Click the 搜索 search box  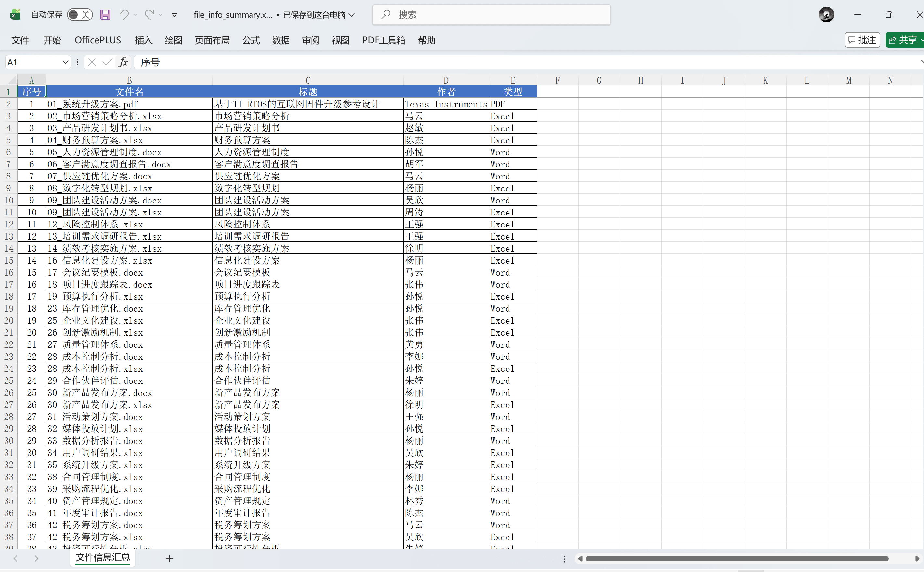tap(492, 15)
